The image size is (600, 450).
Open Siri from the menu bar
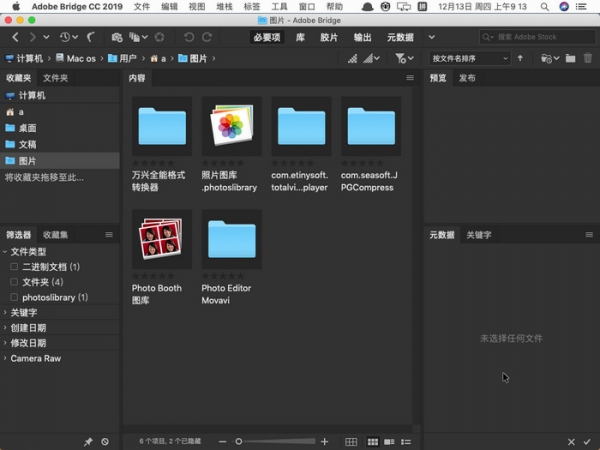click(x=564, y=7)
